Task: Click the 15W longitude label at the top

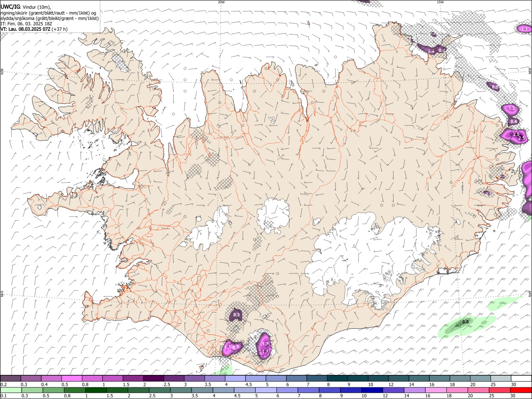Action: (440, 2)
